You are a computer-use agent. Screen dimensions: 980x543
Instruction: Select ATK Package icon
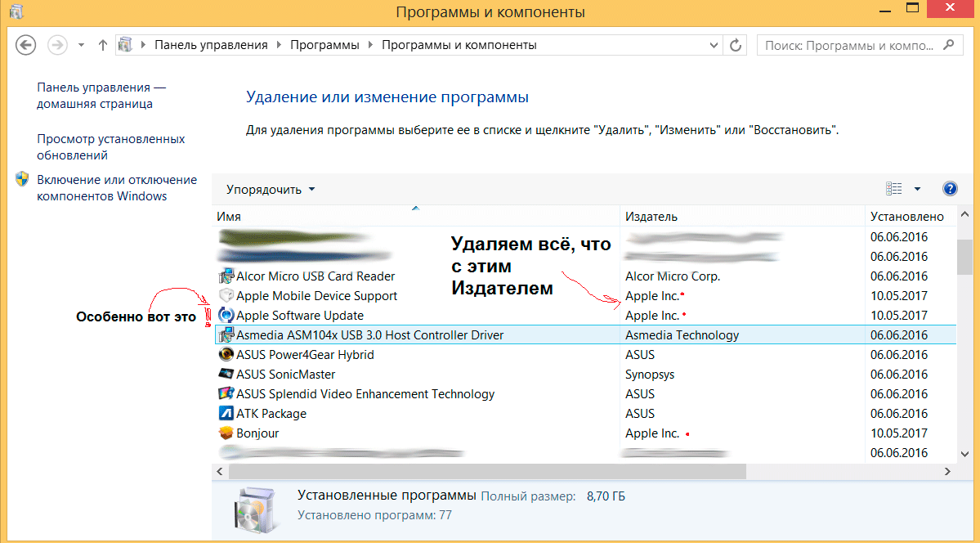point(226,414)
